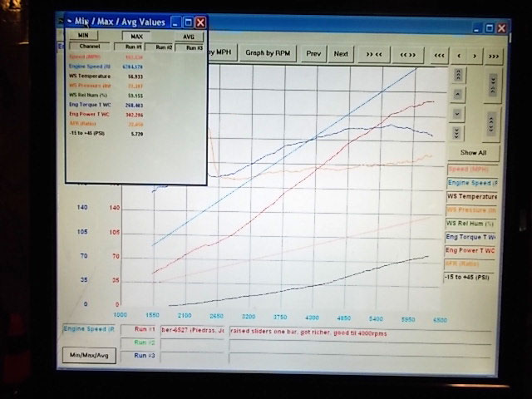Click the zoom-out horizontal '<< >>' button
Image resolution: width=532 pixels, height=399 pixels.
click(407, 54)
